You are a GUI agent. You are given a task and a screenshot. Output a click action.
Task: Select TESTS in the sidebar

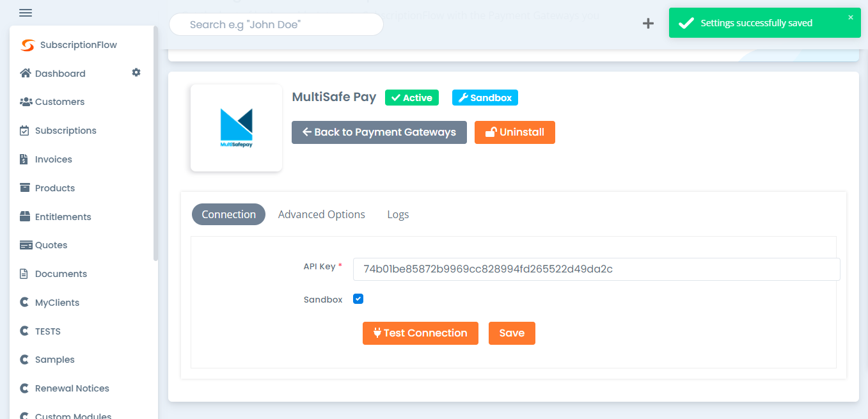(x=48, y=331)
